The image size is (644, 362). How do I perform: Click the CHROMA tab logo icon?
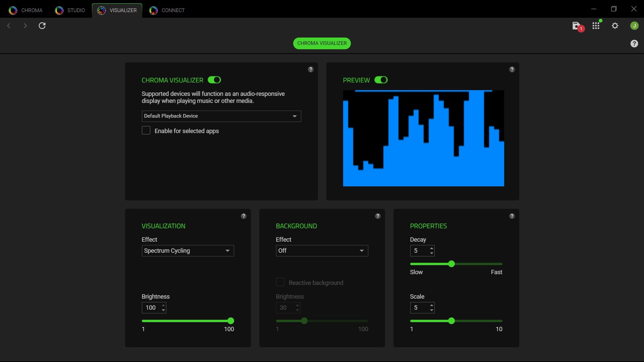click(x=13, y=10)
